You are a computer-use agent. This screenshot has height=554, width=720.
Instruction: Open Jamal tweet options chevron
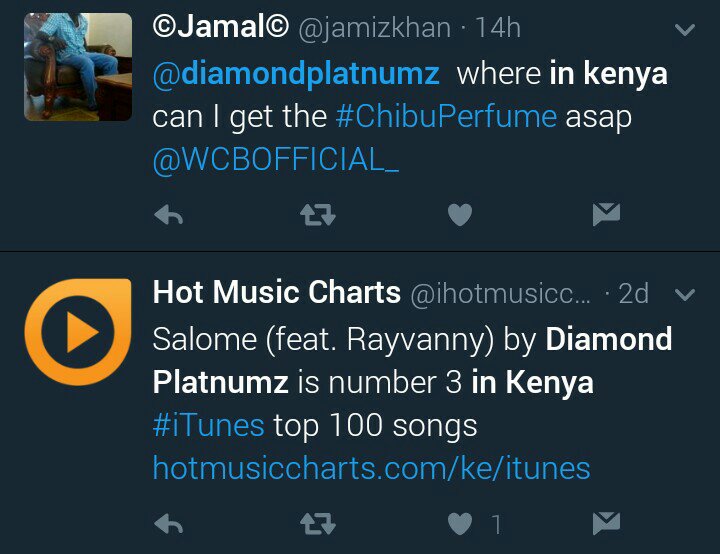point(685,30)
